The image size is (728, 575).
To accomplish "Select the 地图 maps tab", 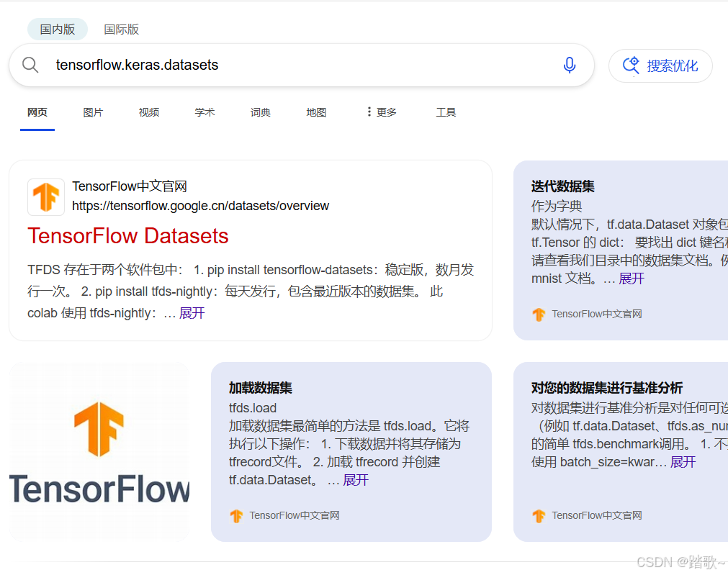I will coord(316,112).
